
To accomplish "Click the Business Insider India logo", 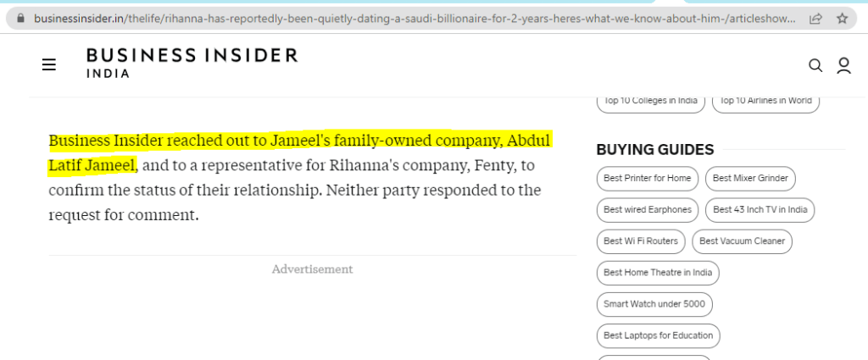I will pyautogui.click(x=192, y=63).
